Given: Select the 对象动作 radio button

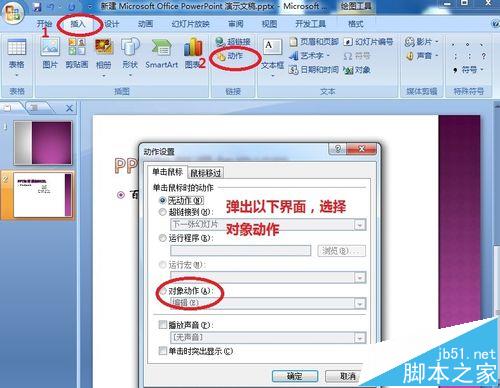Looking at the screenshot, I should click(162, 291).
